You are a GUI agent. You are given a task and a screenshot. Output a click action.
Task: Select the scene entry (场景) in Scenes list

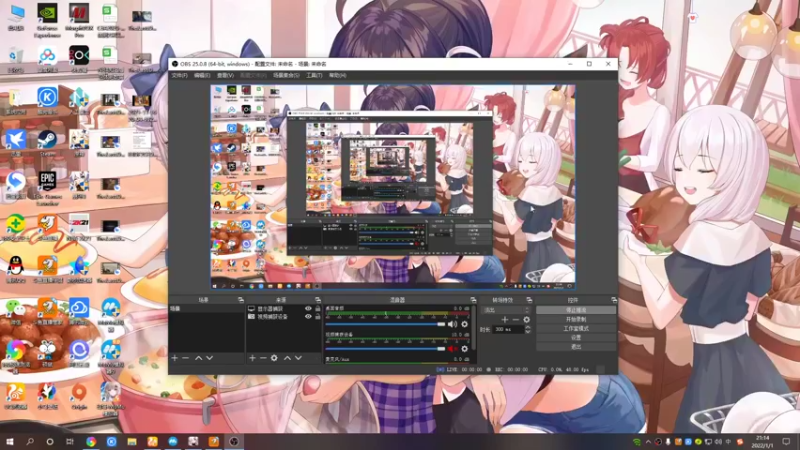[207, 309]
